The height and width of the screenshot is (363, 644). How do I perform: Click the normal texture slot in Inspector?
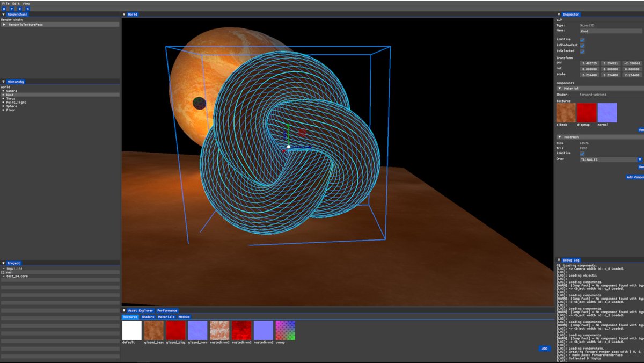[x=608, y=113]
